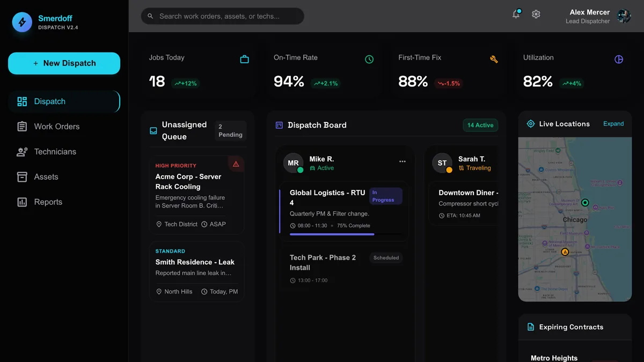This screenshot has height=362, width=644.
Task: Click the Tech District location pin
Action: pyautogui.click(x=159, y=224)
